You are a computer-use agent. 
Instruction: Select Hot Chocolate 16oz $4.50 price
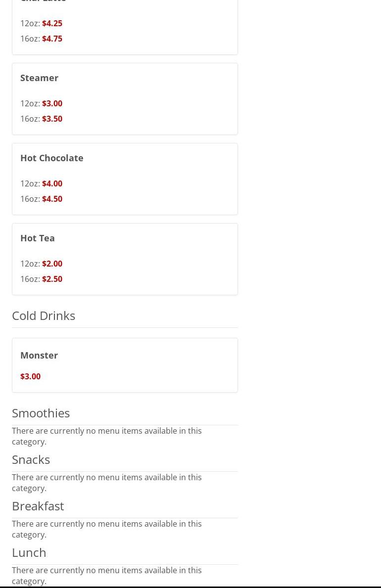click(x=52, y=199)
